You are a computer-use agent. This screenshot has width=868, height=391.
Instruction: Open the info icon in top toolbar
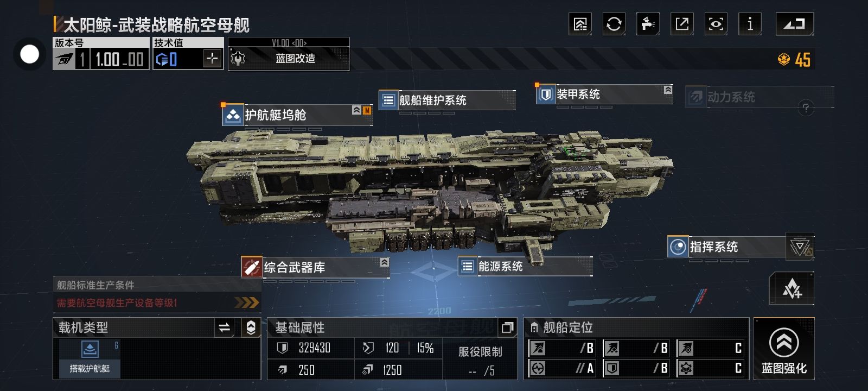750,24
